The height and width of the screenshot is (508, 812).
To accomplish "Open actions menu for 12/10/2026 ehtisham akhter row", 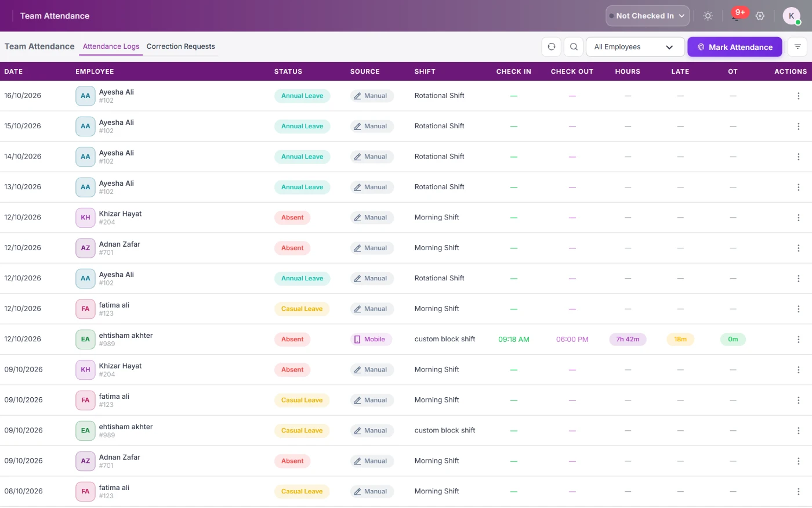I will [x=798, y=340].
